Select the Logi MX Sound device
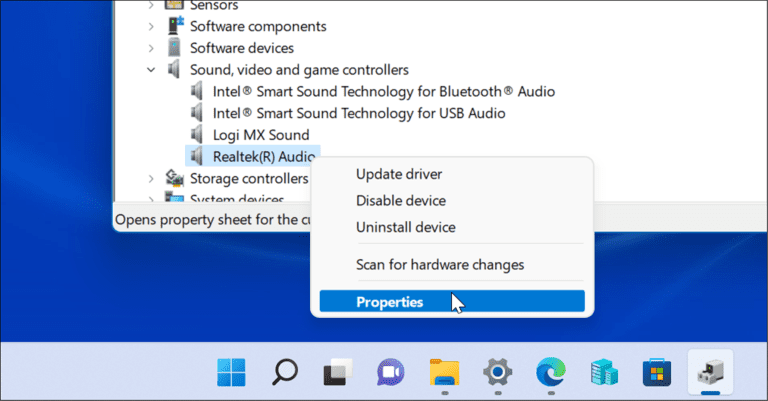768x401 pixels. [x=261, y=135]
